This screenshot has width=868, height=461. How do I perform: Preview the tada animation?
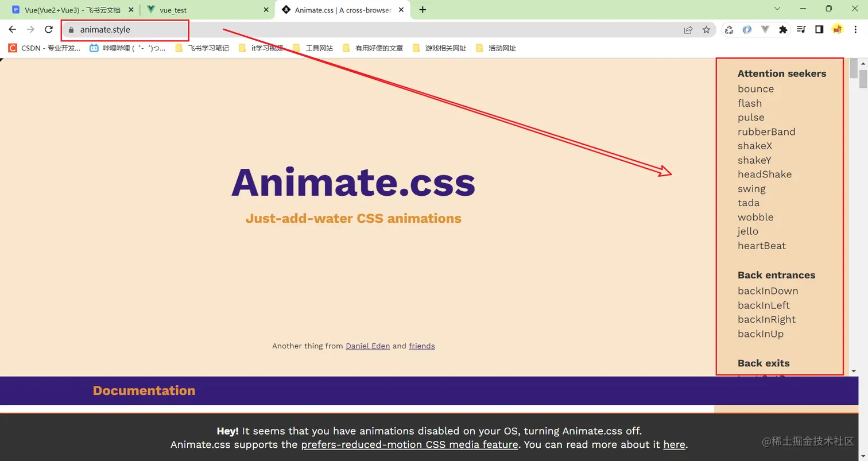click(749, 203)
